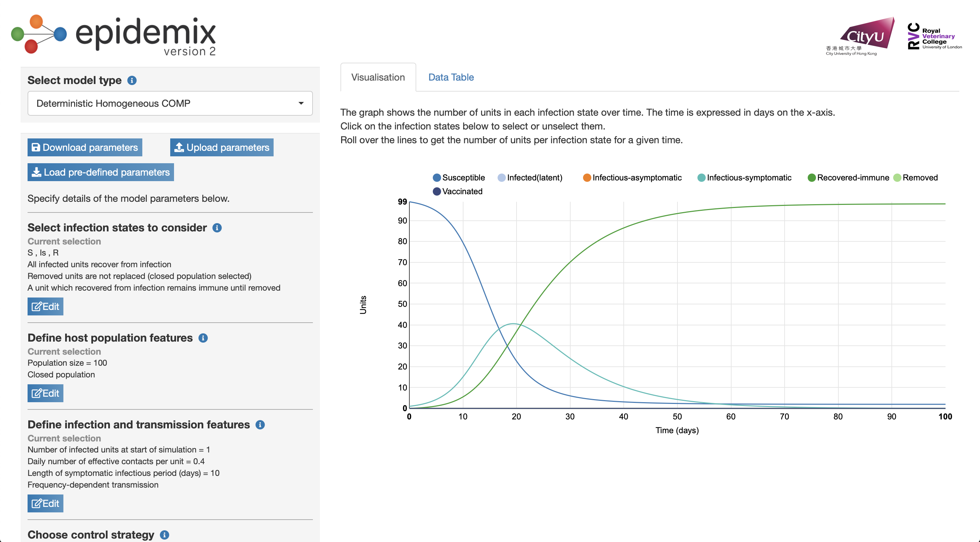980x542 pixels.
Task: Click info icon next to infection and transmission features
Action: point(260,425)
